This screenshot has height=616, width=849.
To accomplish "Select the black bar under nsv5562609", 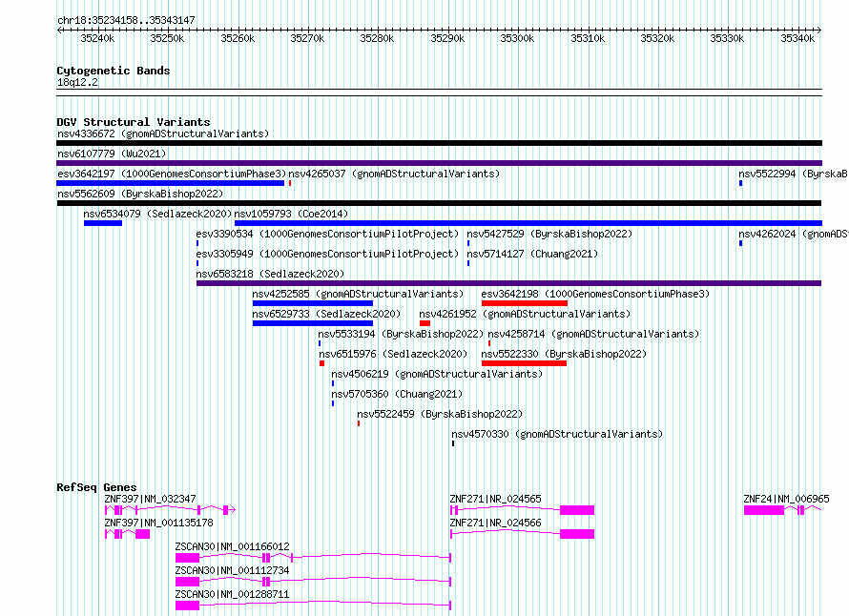I will point(439,203).
